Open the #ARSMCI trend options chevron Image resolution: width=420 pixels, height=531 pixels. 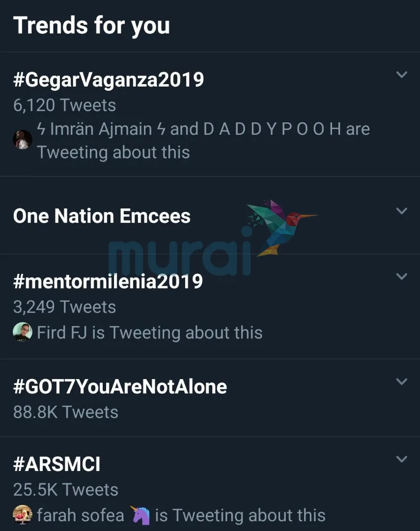tap(402, 459)
